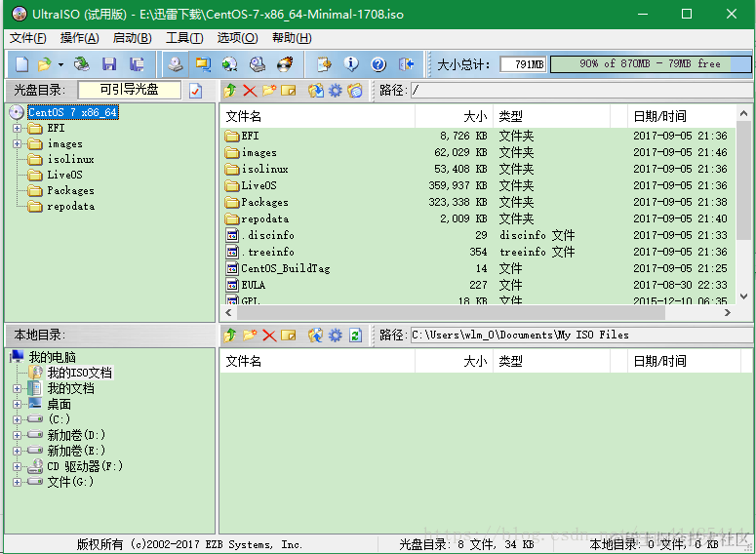Open the 文件(F) menu
This screenshot has width=756, height=554.
tap(28, 38)
